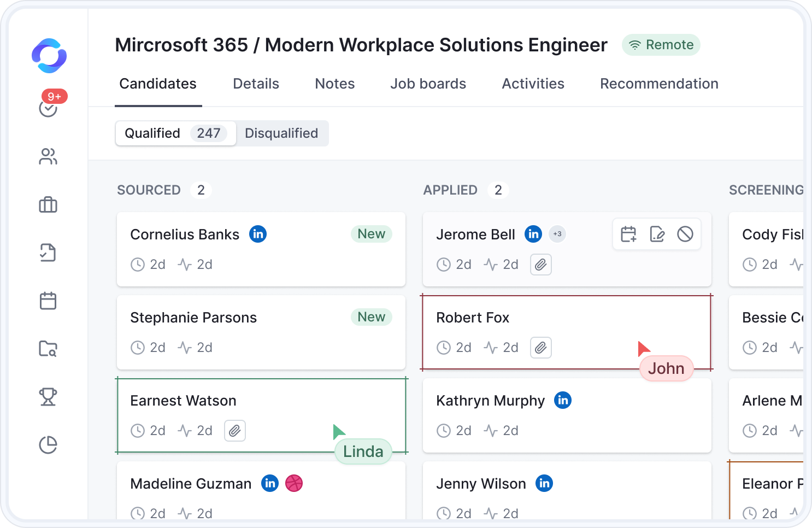Click the SCREENING column header

point(766,190)
